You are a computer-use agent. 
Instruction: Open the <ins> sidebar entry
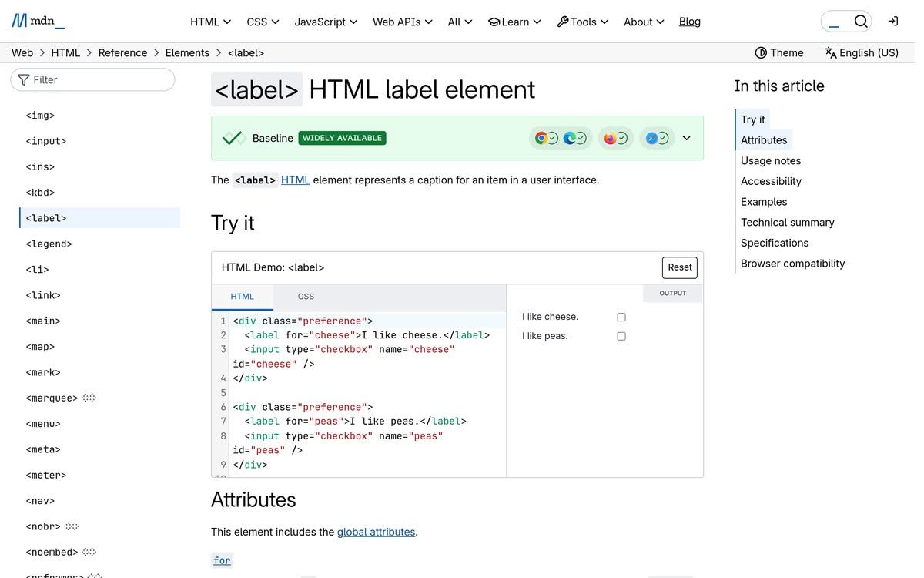40,166
